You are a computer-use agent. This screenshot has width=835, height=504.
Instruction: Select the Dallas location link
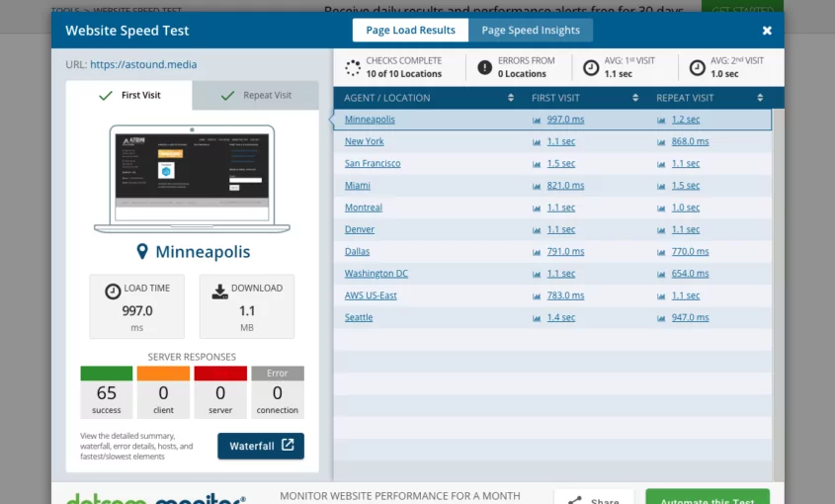click(357, 251)
